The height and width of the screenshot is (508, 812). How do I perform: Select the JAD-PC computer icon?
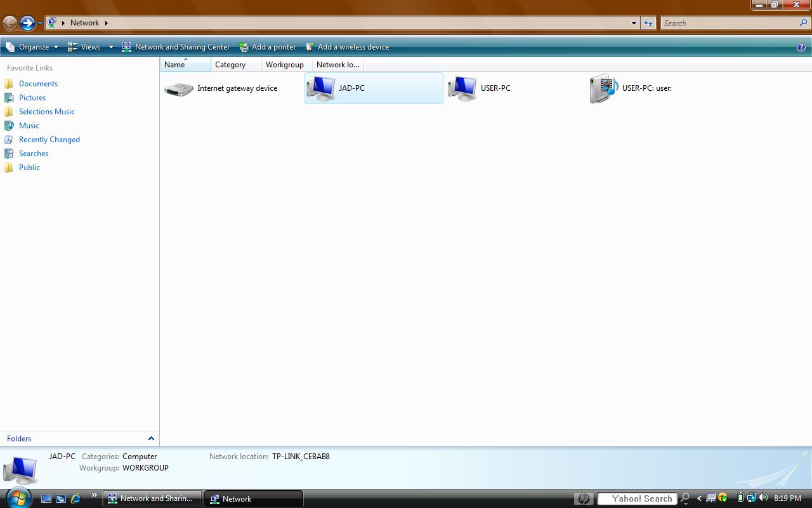(321, 88)
